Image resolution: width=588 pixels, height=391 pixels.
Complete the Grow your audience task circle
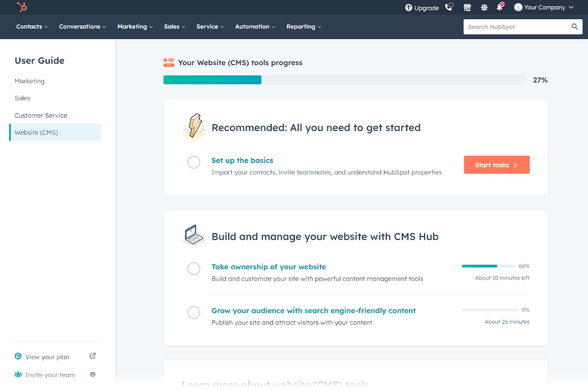[x=194, y=313]
